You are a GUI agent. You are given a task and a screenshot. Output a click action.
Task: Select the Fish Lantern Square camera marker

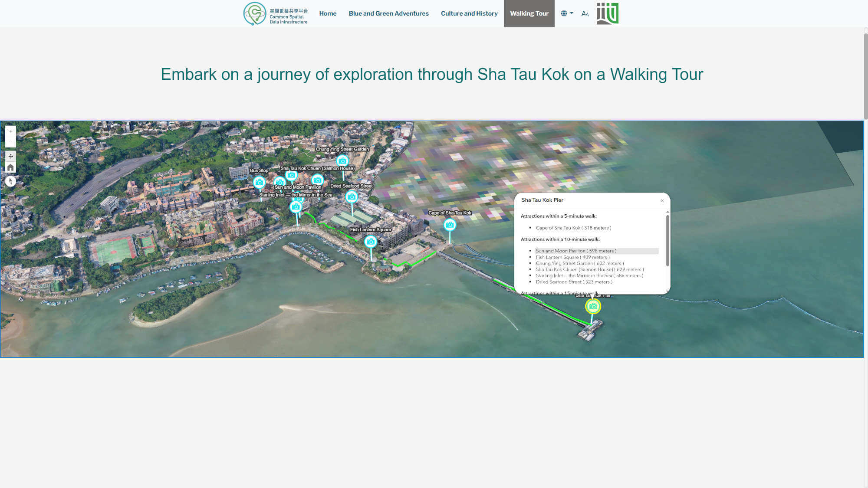click(x=370, y=242)
